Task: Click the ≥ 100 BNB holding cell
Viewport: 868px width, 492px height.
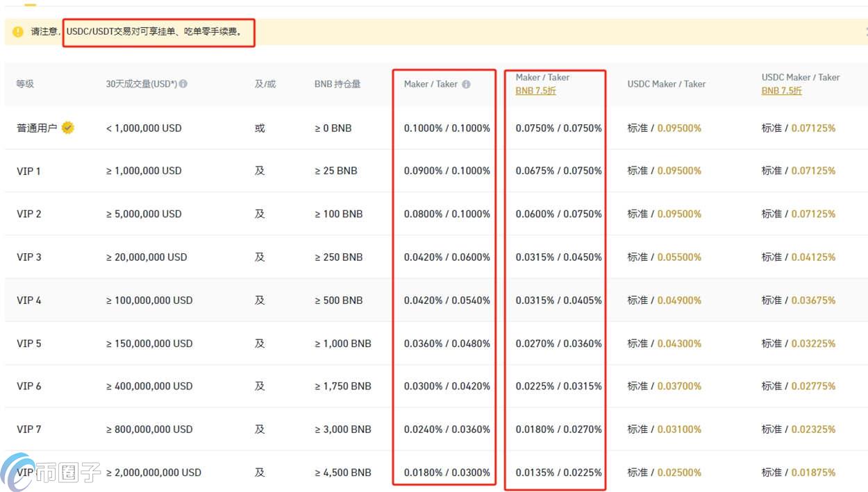Action: pyautogui.click(x=338, y=214)
